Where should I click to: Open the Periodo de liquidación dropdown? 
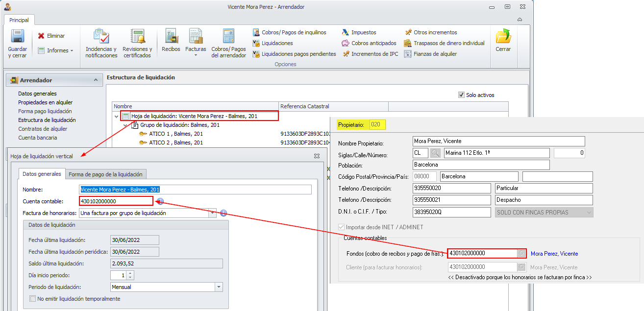coord(219,287)
